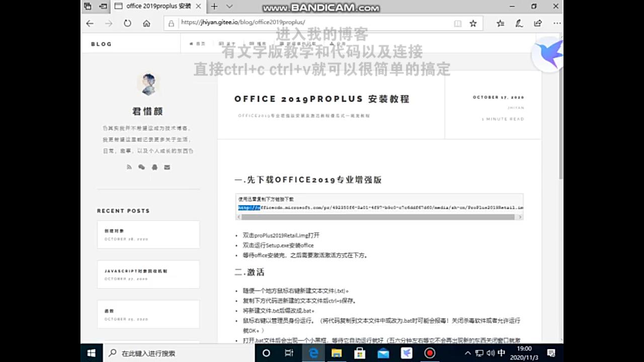The image size is (644, 362).
Task: Select the RSS feed icon in sidebar
Action: click(129, 167)
